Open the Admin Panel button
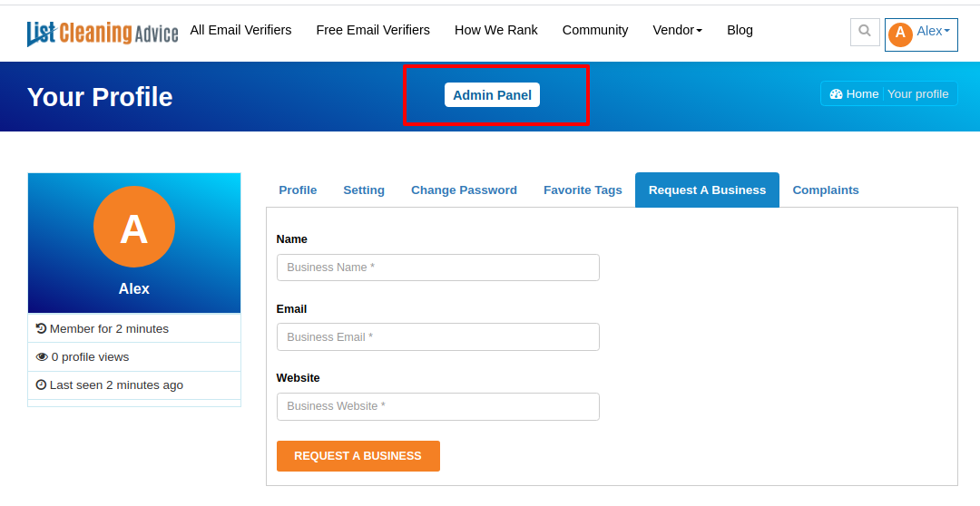The width and height of the screenshot is (980, 506). [492, 95]
